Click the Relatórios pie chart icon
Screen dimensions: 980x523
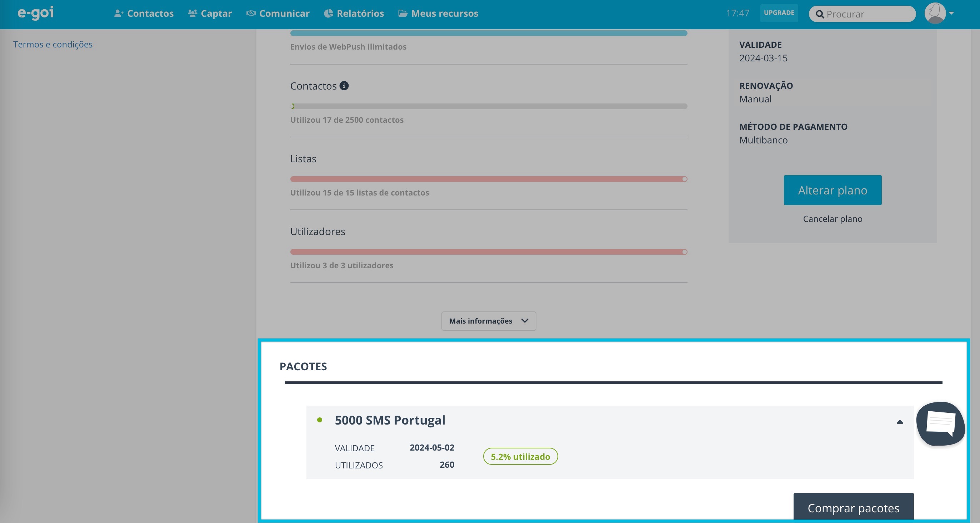point(328,13)
